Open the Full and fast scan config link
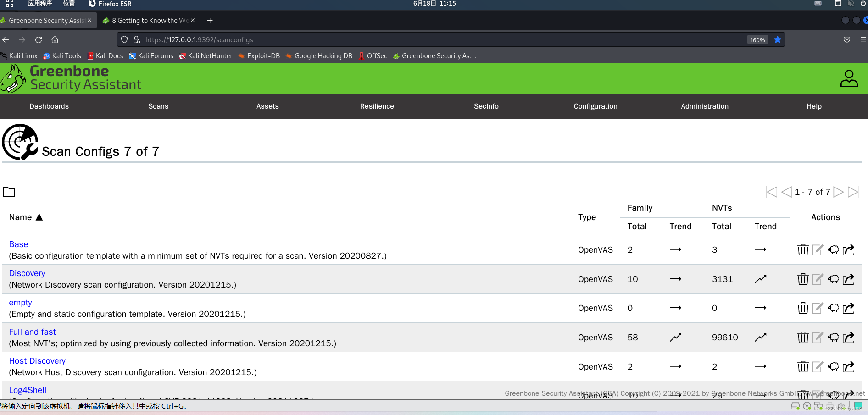The image size is (868, 415). (32, 332)
